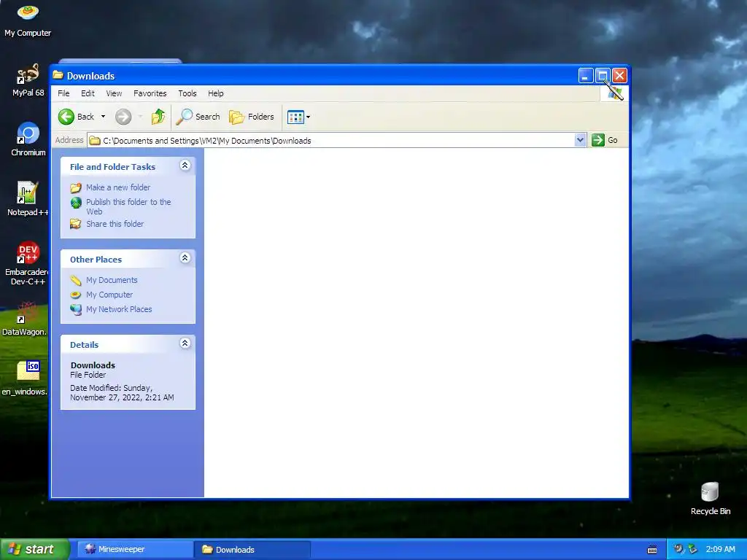Click the Share this folder icon
747x560 pixels.
pos(76,224)
